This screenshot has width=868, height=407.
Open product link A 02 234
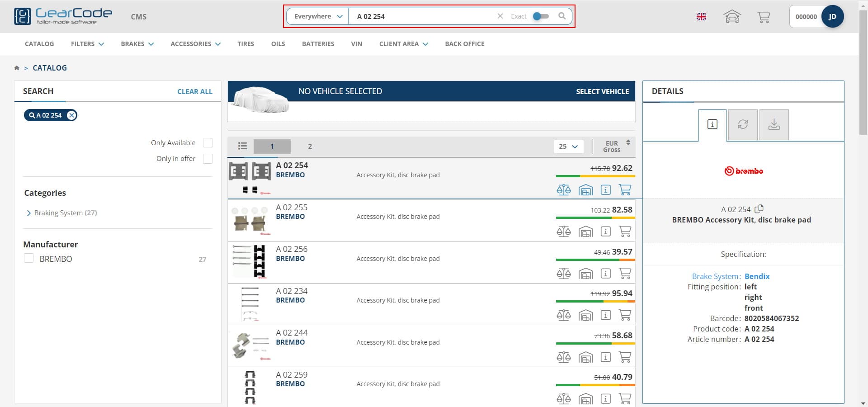coord(292,291)
